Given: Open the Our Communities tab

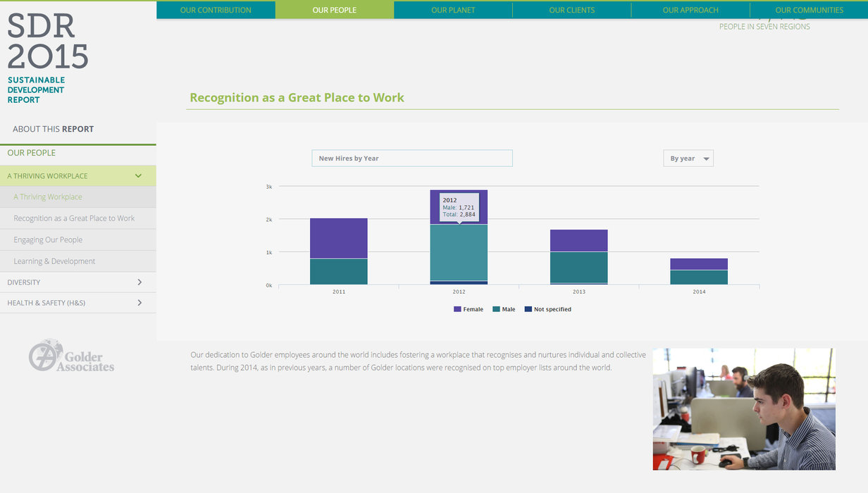Looking at the screenshot, I should pyautogui.click(x=809, y=10).
